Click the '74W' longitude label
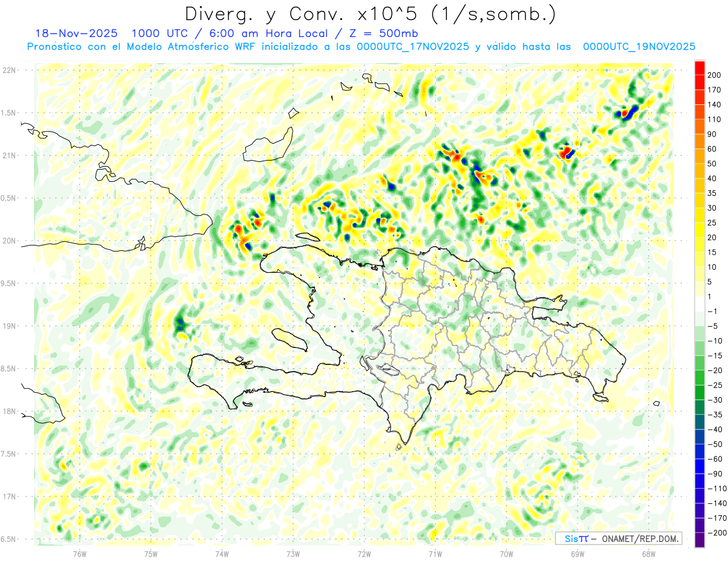Screen dimensions: 728x562 pyautogui.click(x=222, y=554)
